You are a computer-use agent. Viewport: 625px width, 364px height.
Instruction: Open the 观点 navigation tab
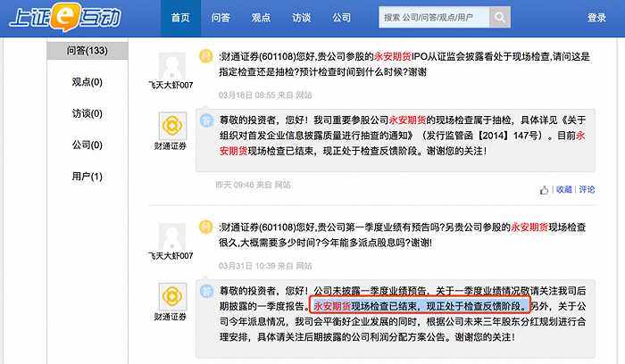click(x=261, y=19)
